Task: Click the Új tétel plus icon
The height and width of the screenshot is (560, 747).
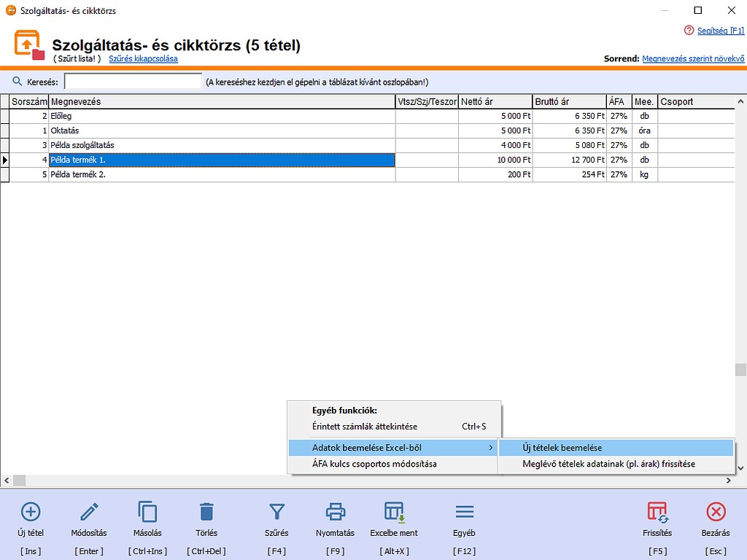Action: pos(31,512)
